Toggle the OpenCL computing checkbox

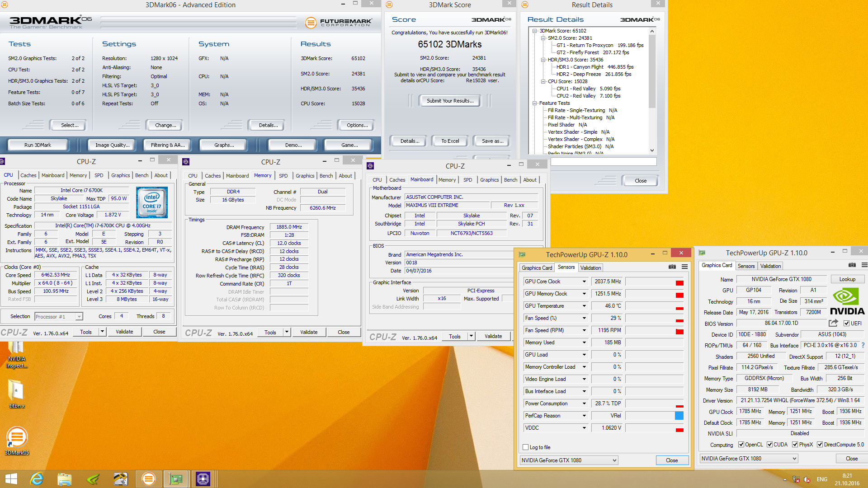741,445
